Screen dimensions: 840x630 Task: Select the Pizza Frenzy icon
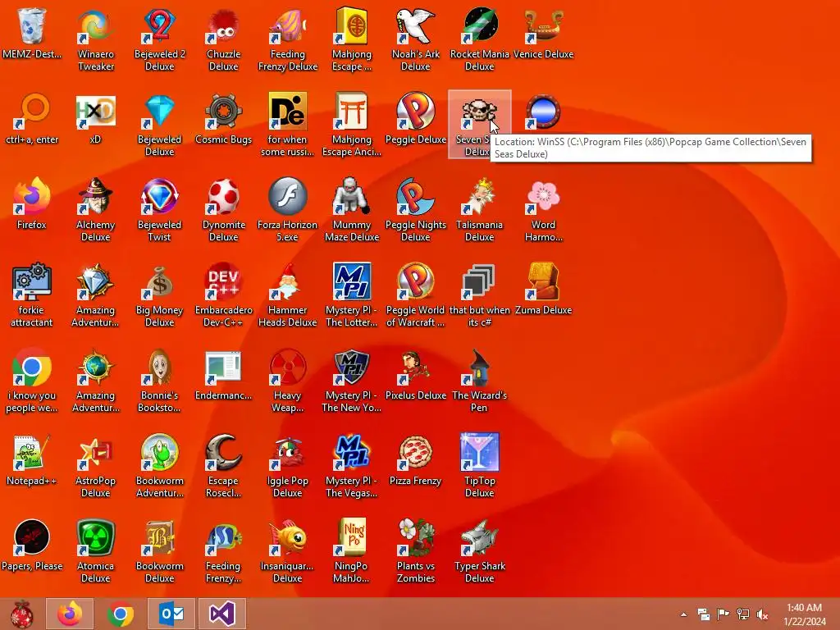[x=416, y=452]
